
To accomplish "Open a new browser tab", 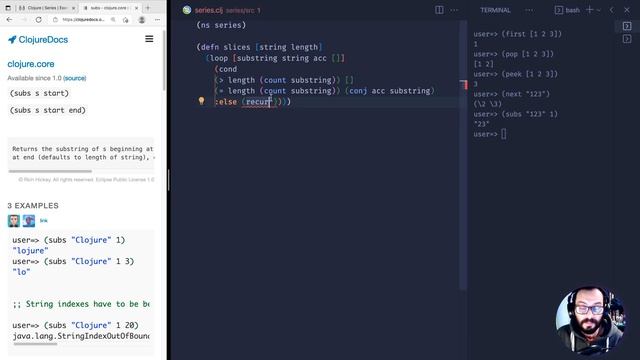I will coord(148,8).
